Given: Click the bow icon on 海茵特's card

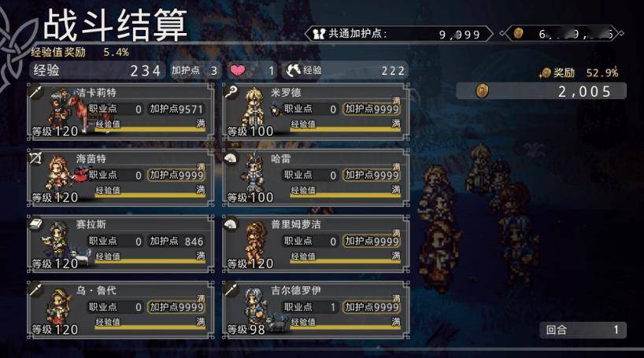Looking at the screenshot, I should pos(35,157).
